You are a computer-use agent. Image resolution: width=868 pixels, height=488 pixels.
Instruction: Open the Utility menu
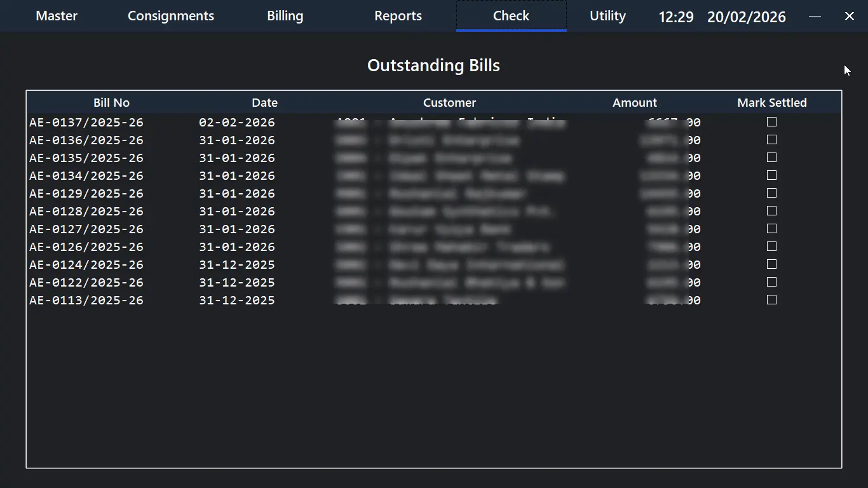[607, 16]
